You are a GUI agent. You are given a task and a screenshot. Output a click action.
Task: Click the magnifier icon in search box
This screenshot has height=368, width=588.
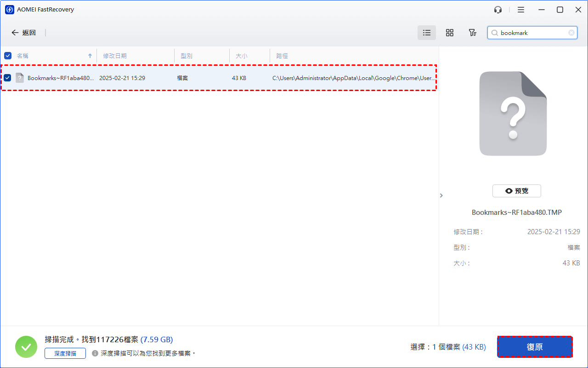point(495,33)
